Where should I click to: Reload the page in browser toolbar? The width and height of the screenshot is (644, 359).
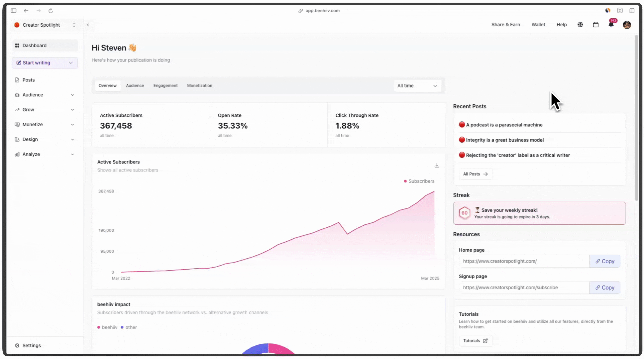tap(51, 11)
